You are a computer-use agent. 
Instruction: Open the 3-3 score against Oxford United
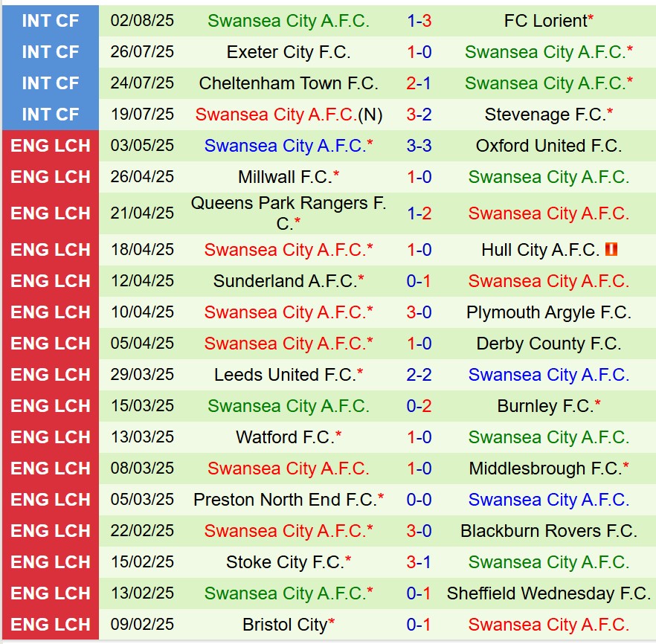pyautogui.click(x=419, y=146)
